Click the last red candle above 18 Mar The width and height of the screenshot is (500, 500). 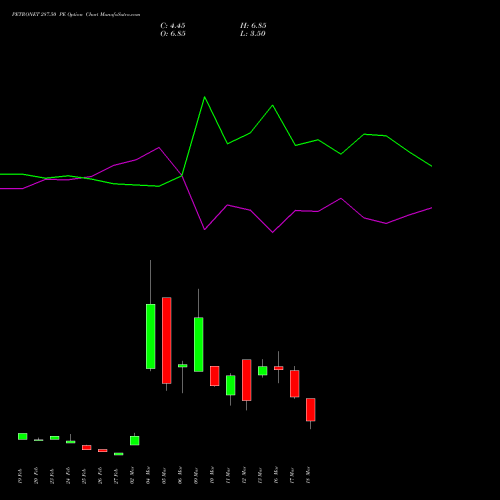[x=311, y=410]
